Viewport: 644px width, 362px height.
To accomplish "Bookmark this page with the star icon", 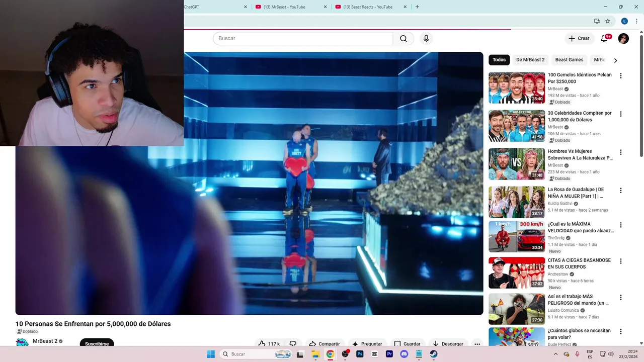I will pyautogui.click(x=608, y=21).
